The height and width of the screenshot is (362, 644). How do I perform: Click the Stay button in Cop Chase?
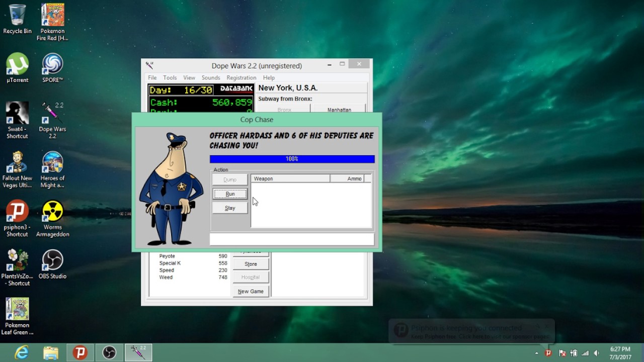click(x=230, y=208)
